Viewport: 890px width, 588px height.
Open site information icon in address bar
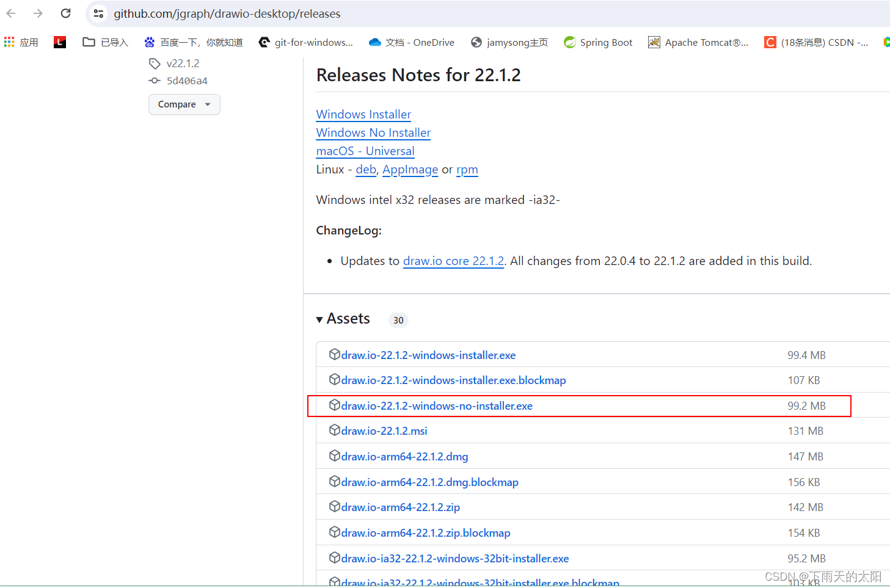tap(98, 13)
